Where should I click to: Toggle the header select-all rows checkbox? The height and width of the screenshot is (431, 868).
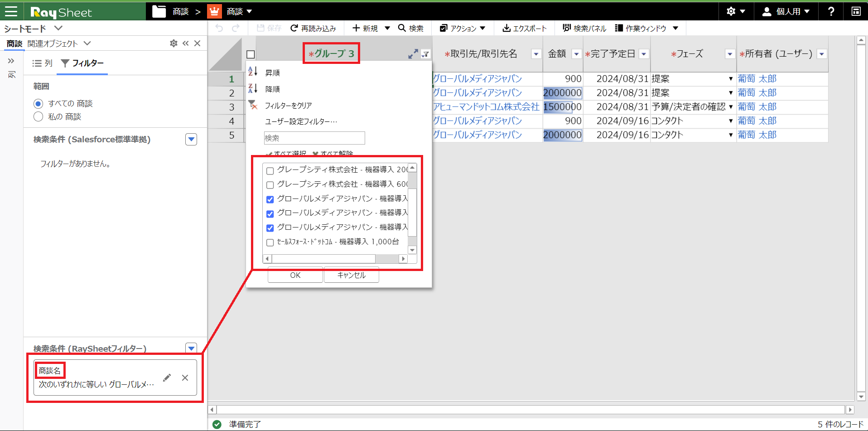pos(251,54)
